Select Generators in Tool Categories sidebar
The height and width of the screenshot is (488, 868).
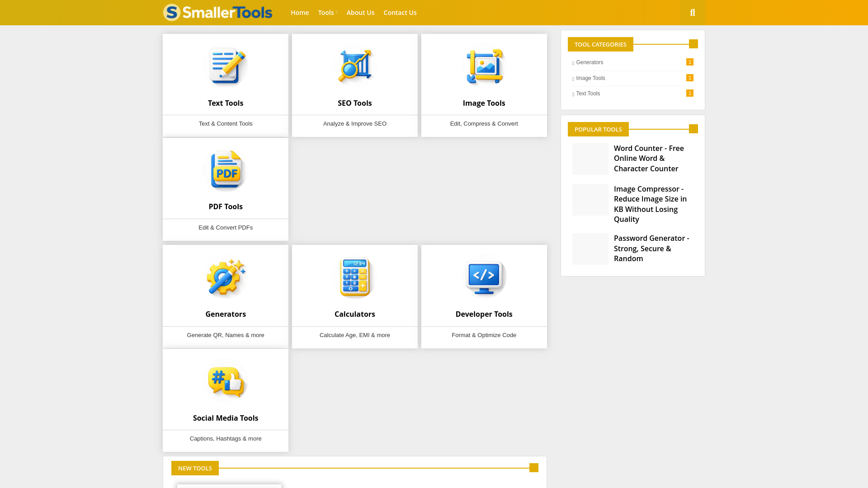590,62
